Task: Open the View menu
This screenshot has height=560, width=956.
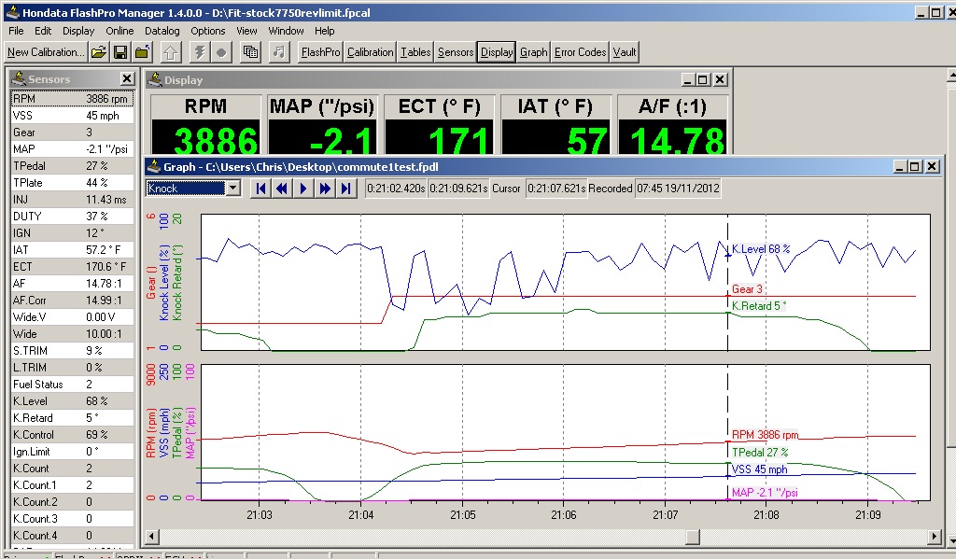Action: click(x=246, y=31)
